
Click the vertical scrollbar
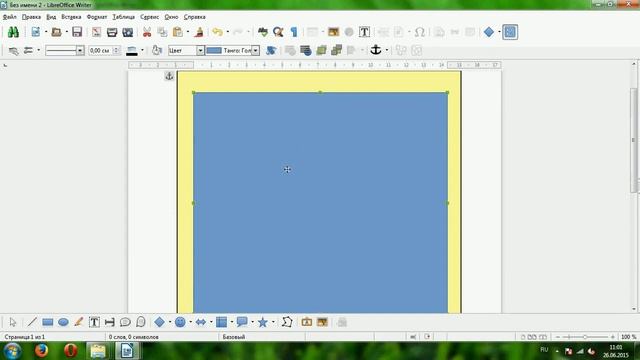click(634, 140)
